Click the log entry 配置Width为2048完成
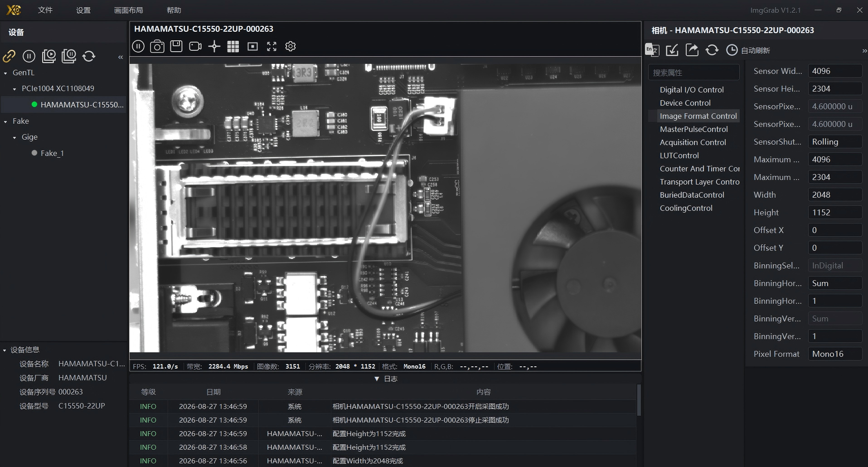868x467 pixels. (x=368, y=461)
